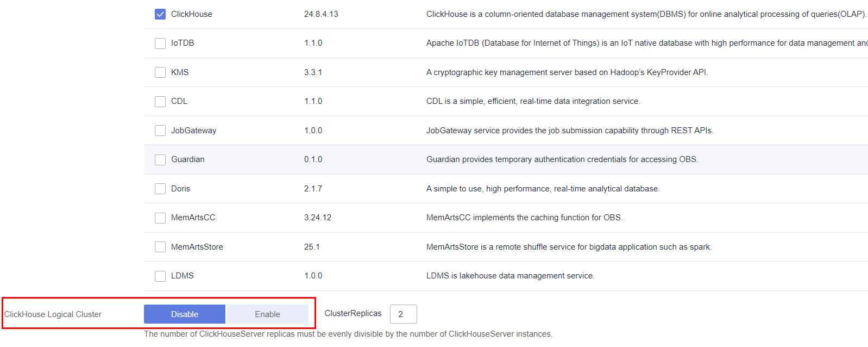This screenshot has height=347, width=868.
Task: Click the ClickHouse Logical Cluster label
Action: (x=53, y=314)
